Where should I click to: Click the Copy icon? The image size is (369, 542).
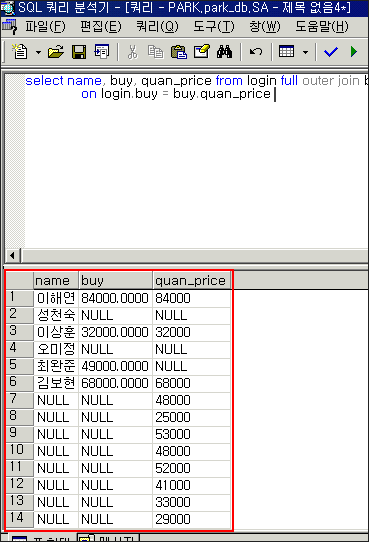coord(155,52)
